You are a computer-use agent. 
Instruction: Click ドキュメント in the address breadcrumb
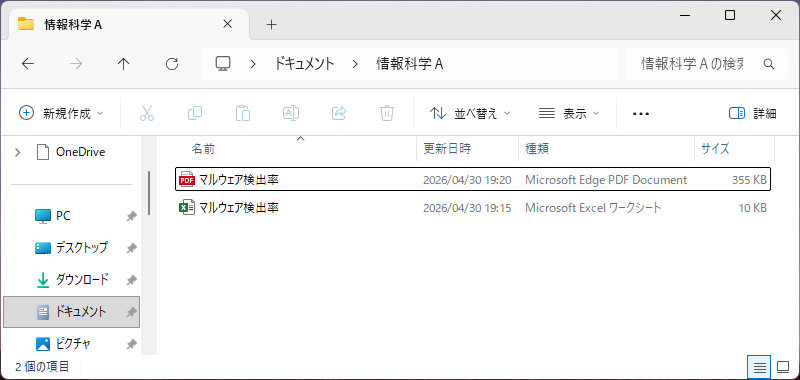305,64
